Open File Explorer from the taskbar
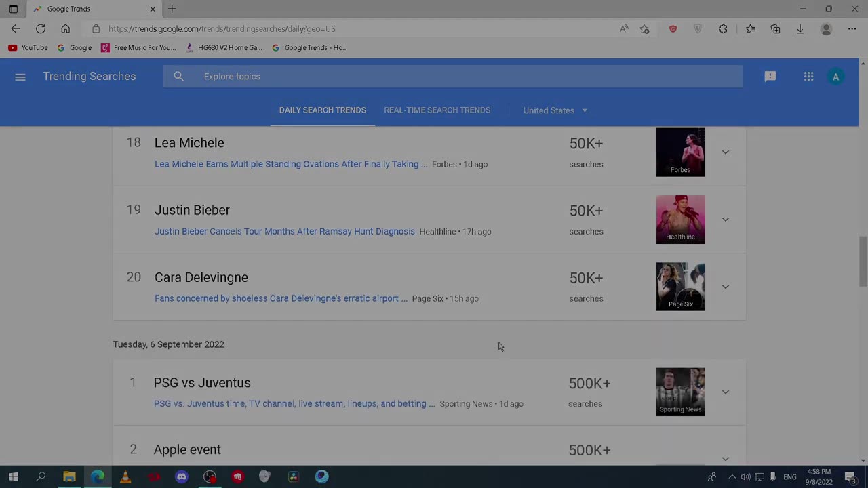 tap(69, 476)
